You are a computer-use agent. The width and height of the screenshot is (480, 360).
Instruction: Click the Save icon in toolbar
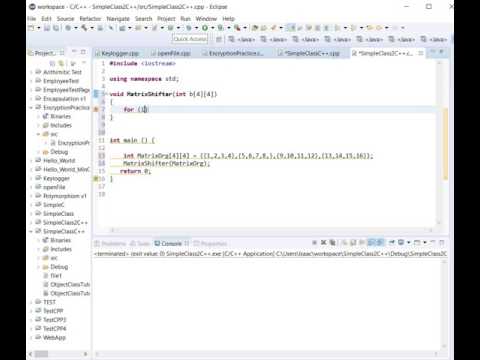[x=47, y=28]
